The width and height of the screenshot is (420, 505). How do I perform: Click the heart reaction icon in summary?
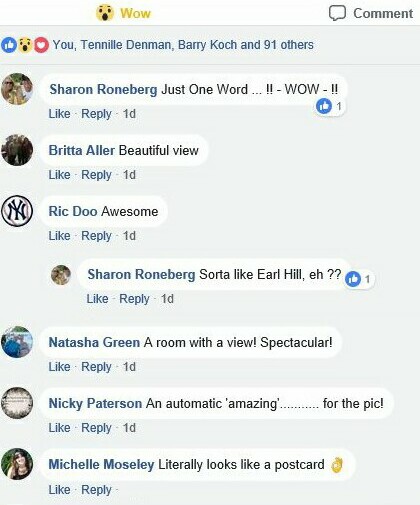[x=41, y=45]
